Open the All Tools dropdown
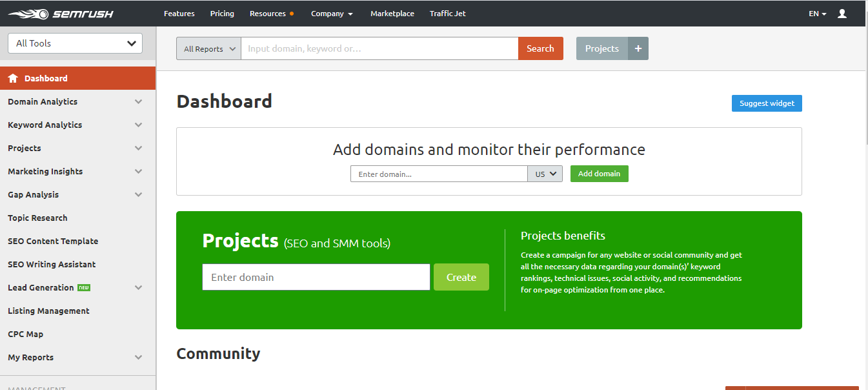 click(75, 43)
